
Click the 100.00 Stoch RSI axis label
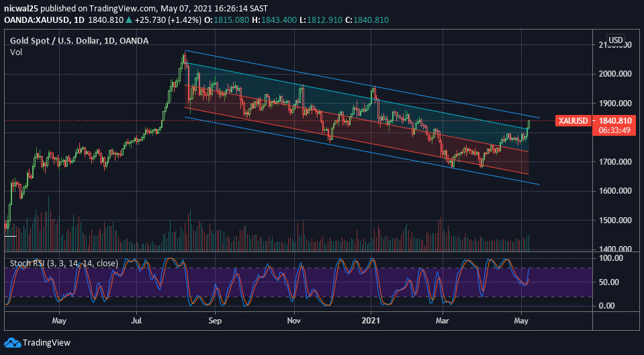pos(612,258)
